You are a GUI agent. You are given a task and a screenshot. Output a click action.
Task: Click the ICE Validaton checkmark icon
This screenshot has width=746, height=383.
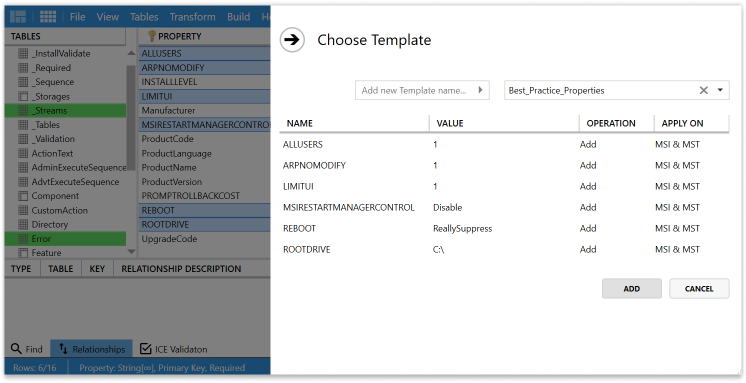146,349
